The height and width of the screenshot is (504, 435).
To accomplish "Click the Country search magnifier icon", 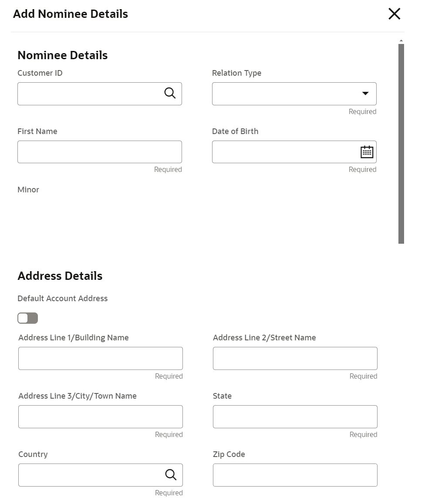I will coord(171,474).
